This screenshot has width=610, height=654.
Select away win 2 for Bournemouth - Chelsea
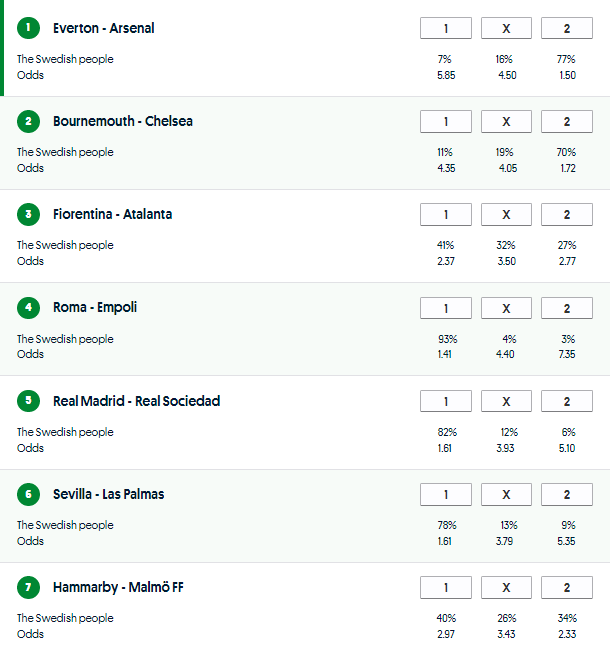(x=566, y=121)
